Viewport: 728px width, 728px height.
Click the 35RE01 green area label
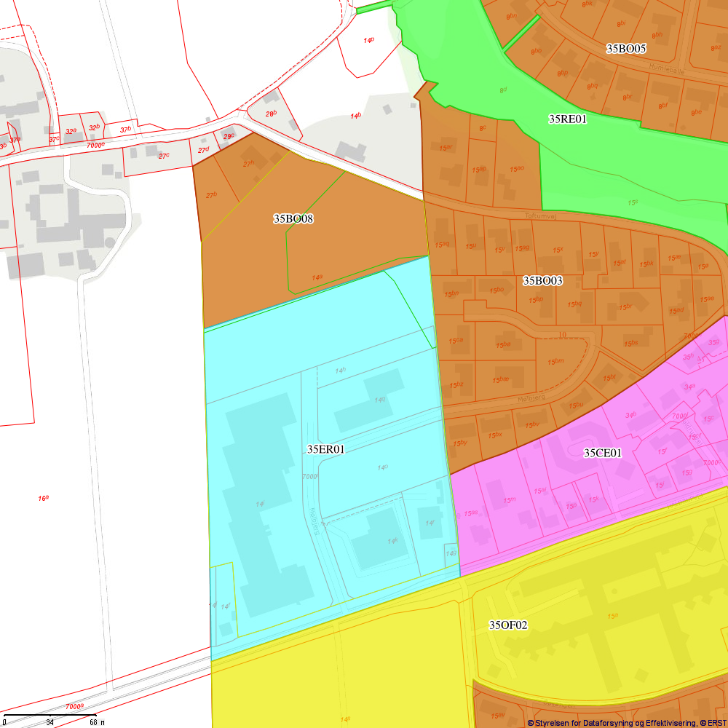[567, 119]
